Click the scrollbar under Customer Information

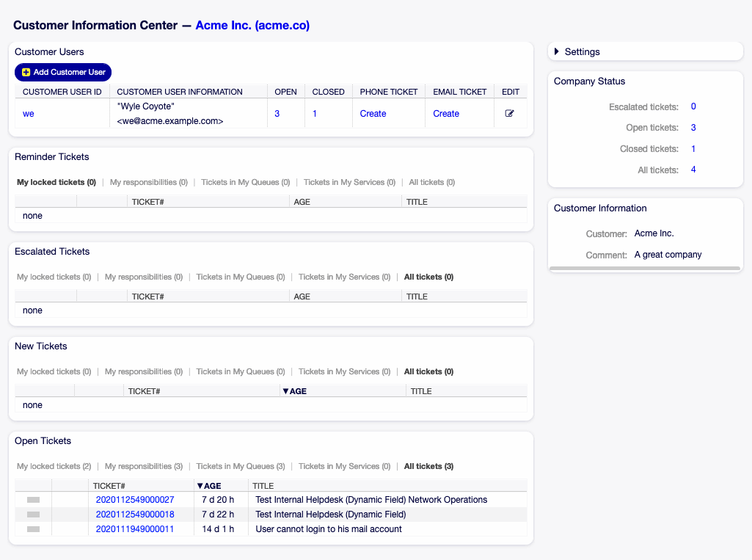pos(645,269)
